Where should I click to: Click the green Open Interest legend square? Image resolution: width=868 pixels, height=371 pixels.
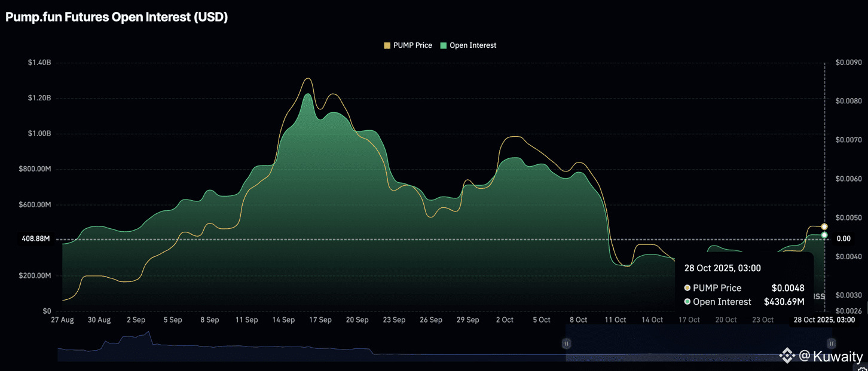click(x=444, y=45)
